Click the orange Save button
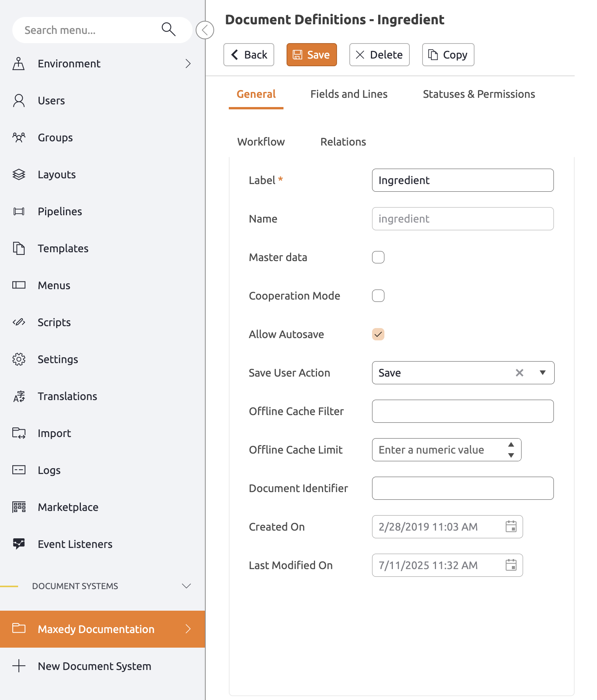The image size is (597, 700). click(311, 55)
